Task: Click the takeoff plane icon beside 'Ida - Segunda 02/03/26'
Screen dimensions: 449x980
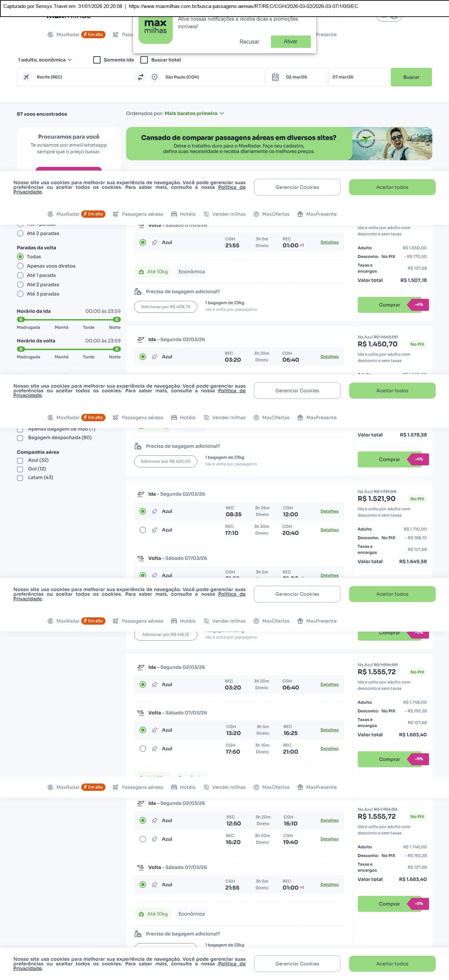Action: 141,339
